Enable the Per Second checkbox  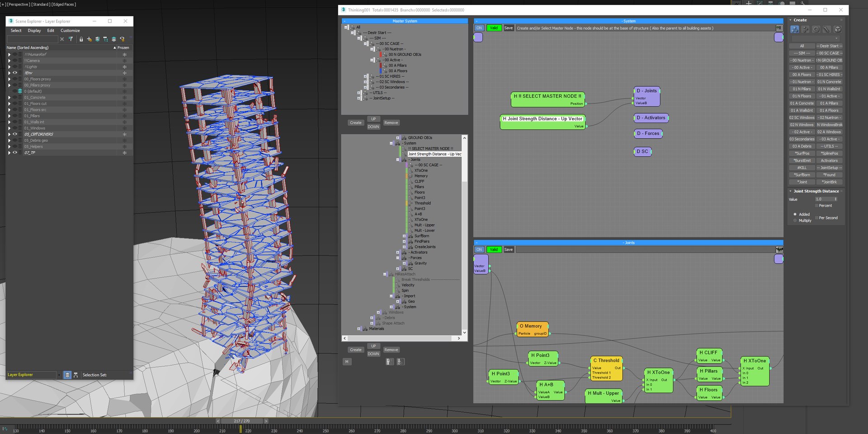816,218
